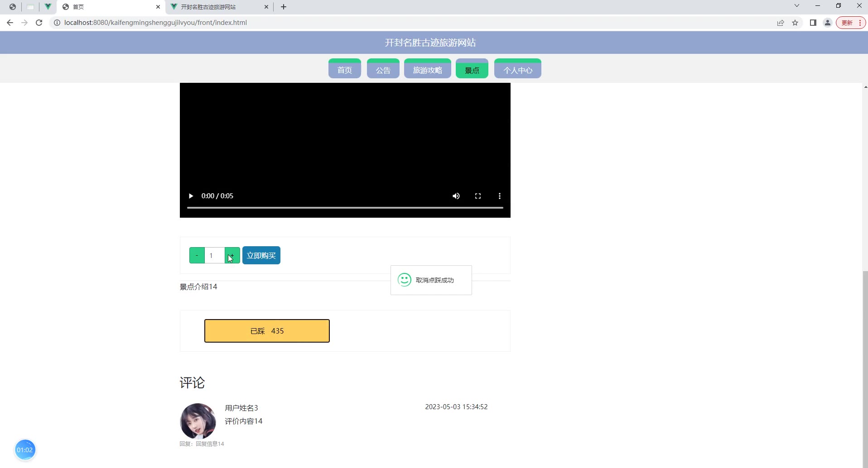Image resolution: width=868 pixels, height=468 pixels.
Task: Close the 开封名胜古迹旅游网站 tab
Action: (266, 7)
